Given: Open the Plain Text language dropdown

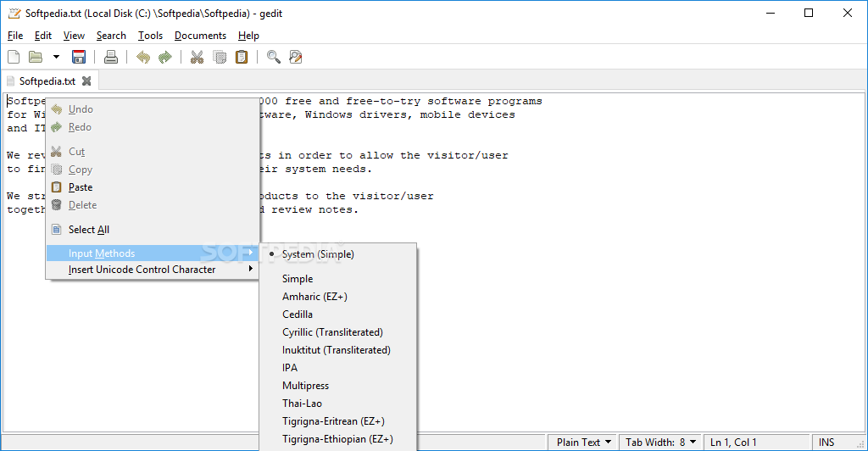Looking at the screenshot, I should 583,443.
